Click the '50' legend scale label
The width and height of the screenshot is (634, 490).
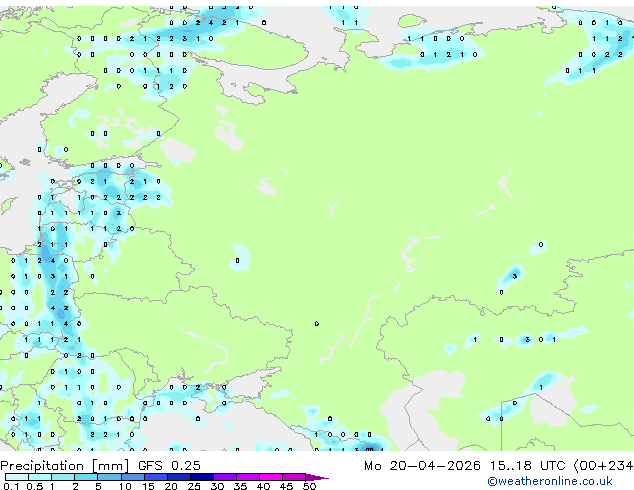click(x=309, y=486)
